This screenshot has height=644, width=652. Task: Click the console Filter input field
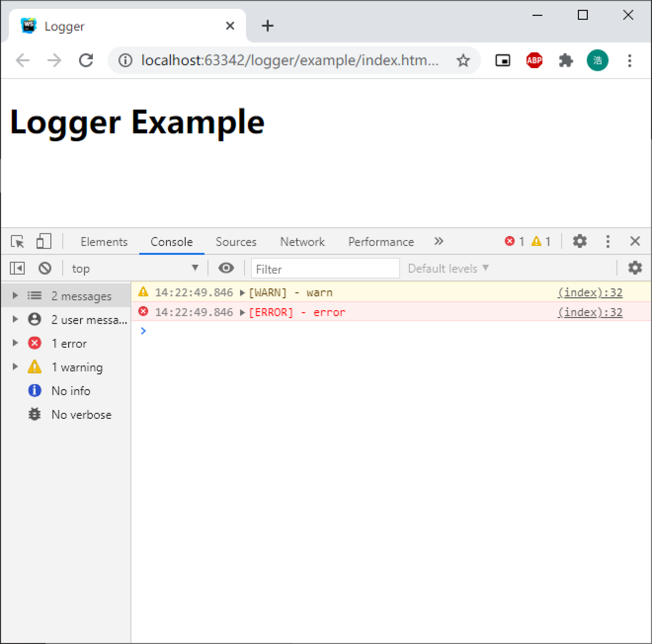click(x=325, y=269)
